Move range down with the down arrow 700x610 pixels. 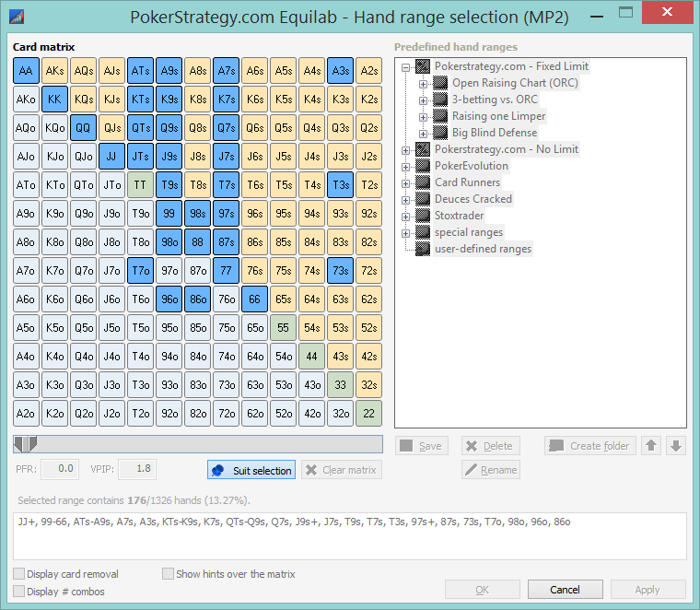tap(676, 446)
